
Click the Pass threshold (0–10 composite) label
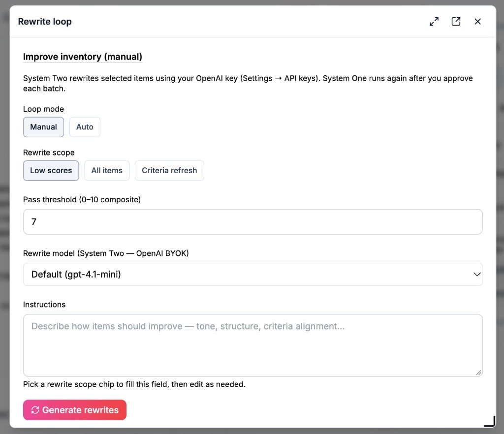(82, 199)
